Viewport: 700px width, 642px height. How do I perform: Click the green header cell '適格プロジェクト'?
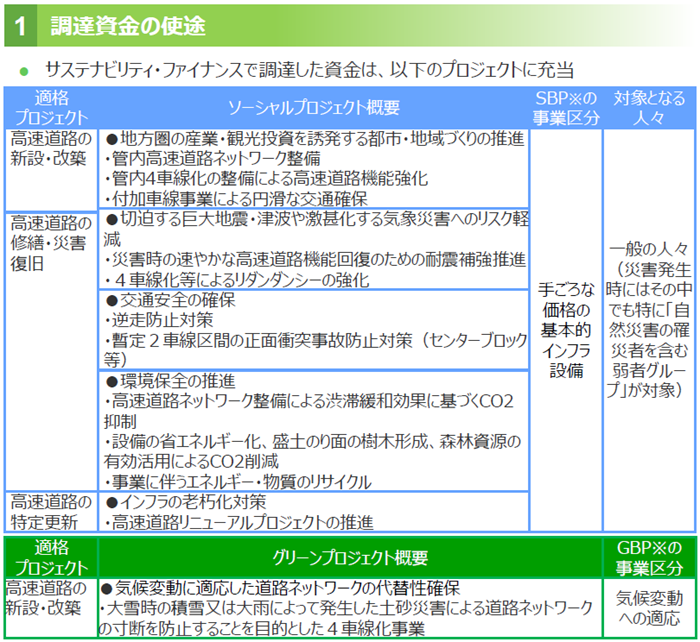(51, 558)
